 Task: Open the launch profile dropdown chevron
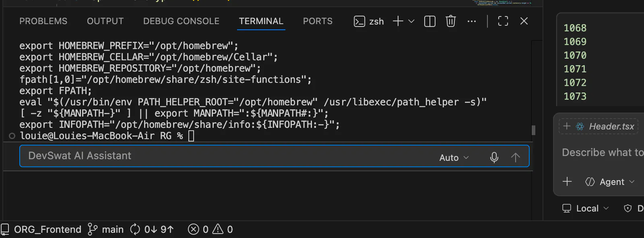pyautogui.click(x=411, y=21)
